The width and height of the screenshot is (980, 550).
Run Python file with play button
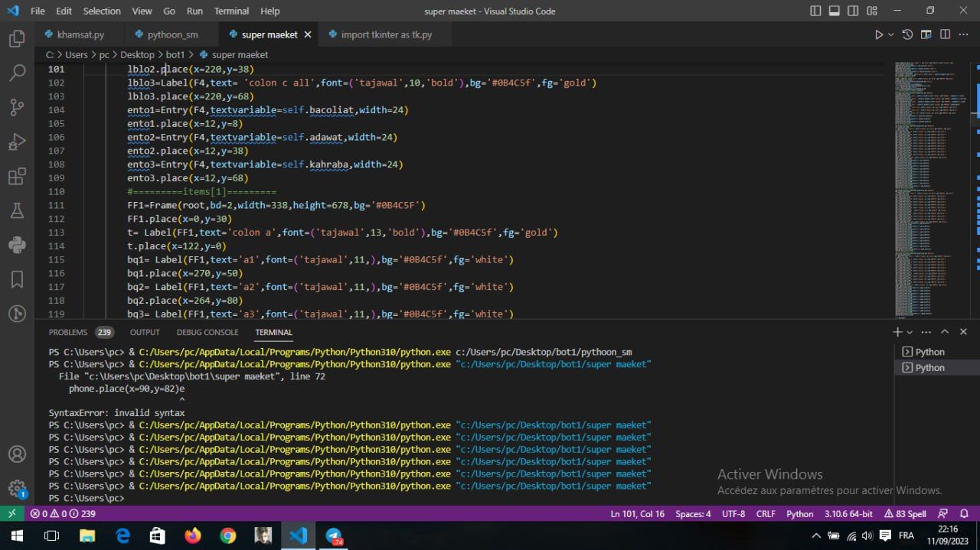(x=878, y=34)
